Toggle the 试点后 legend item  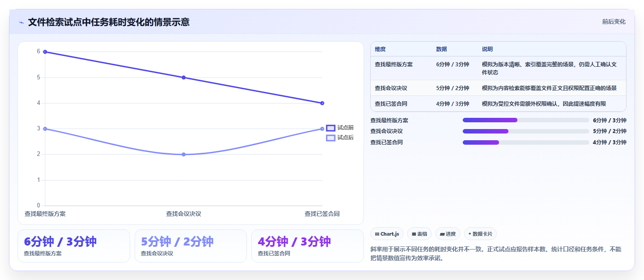[340, 138]
